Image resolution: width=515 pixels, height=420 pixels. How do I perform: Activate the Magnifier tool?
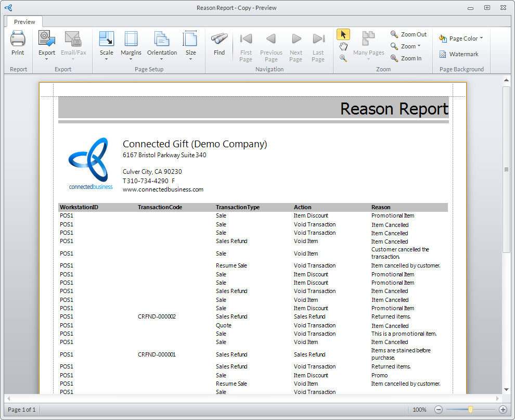coord(343,58)
